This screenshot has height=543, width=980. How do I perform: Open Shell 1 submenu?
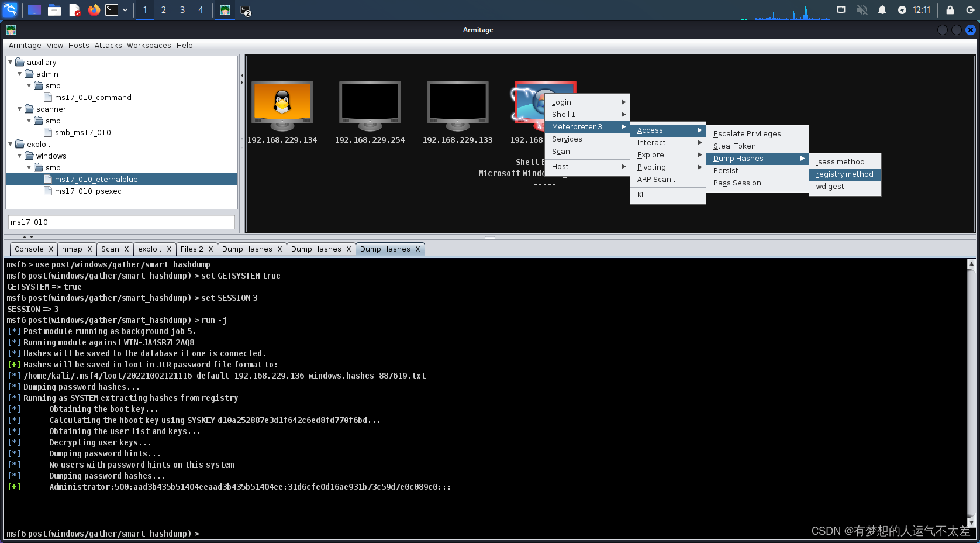(x=587, y=115)
